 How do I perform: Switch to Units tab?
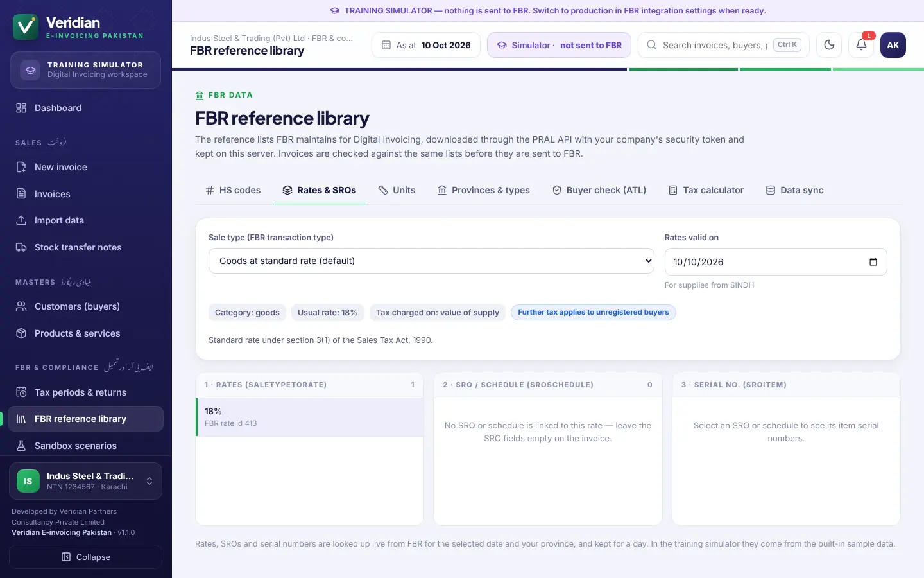[397, 190]
